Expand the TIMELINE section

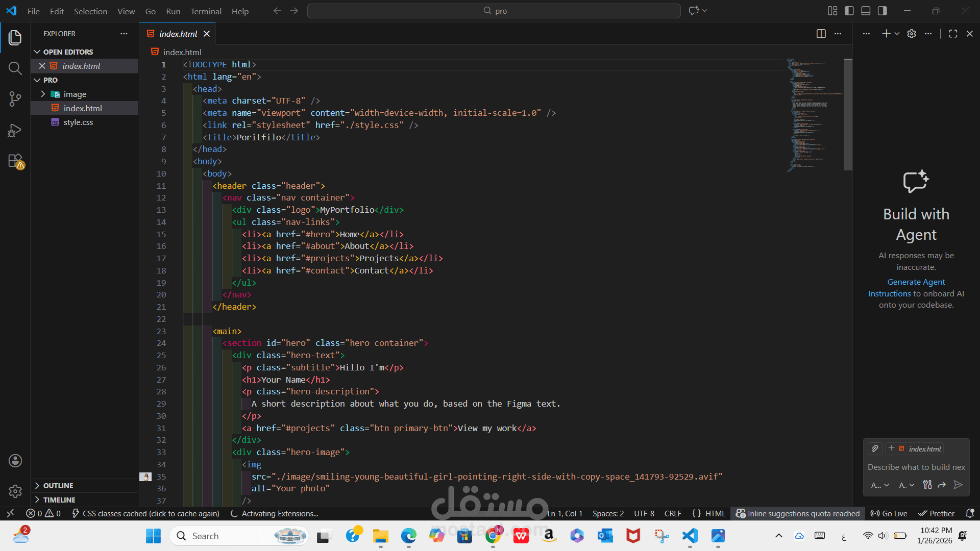59,500
